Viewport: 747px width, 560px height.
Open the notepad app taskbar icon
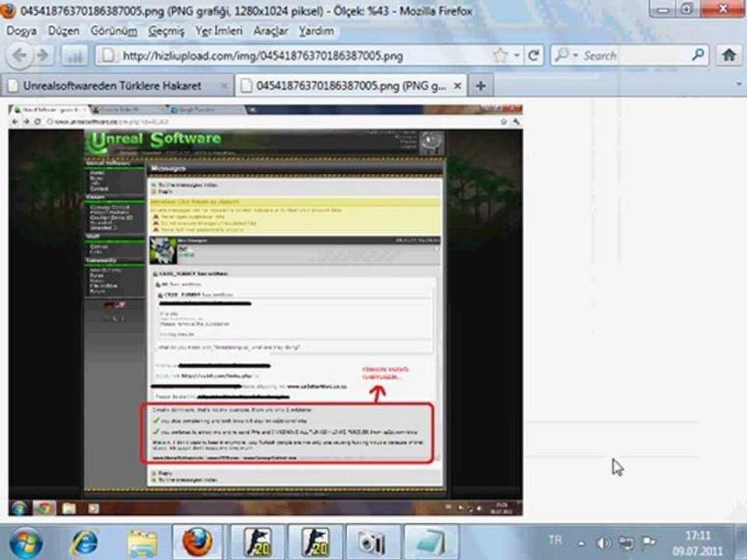431,542
